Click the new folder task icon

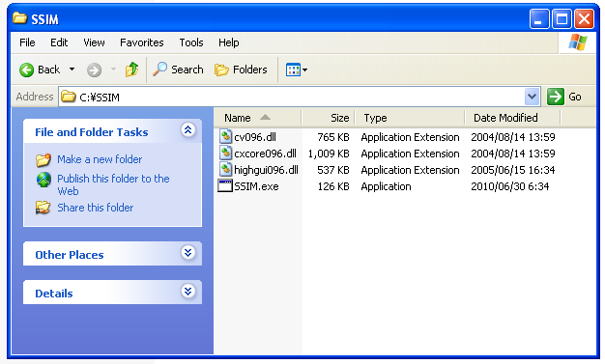coord(43,159)
